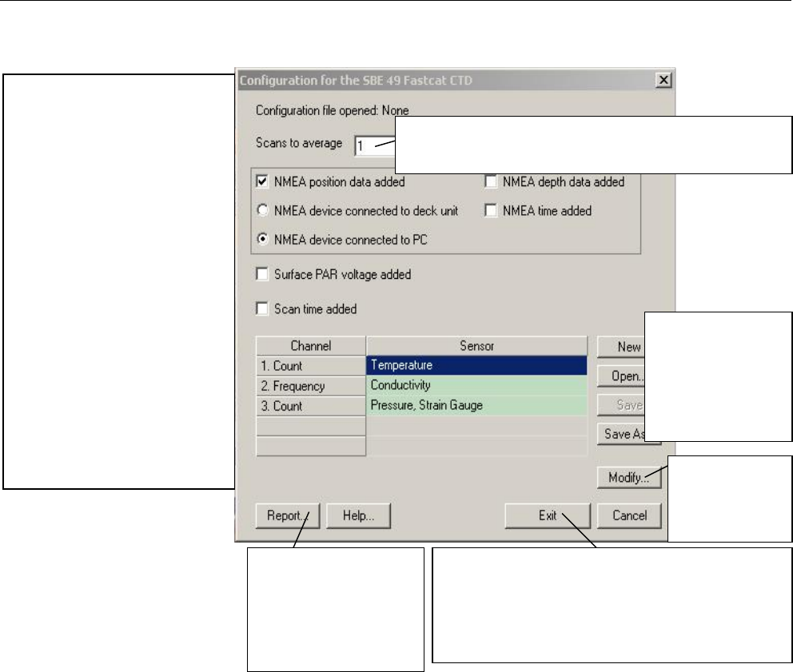Close the SBE 49 configuration dialog
Screen dimensions: 793x672
(x=663, y=80)
